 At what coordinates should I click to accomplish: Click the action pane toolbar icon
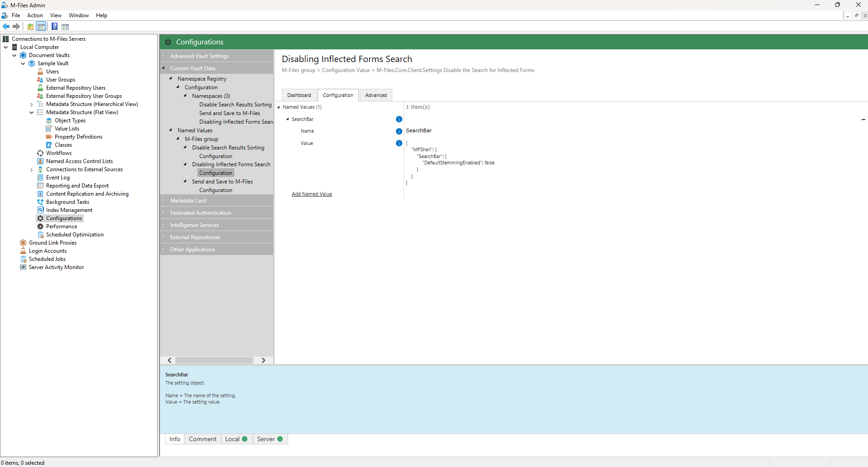65,27
